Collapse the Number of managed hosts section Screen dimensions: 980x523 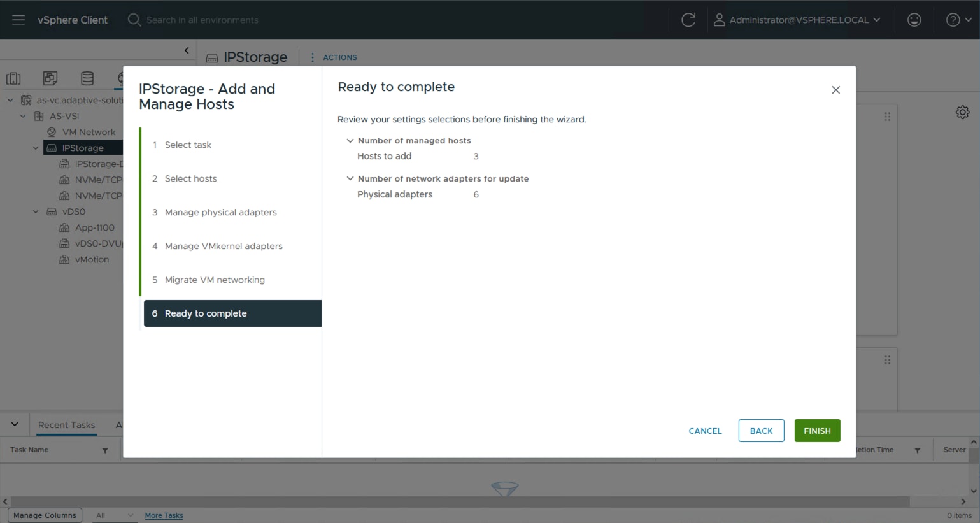click(x=350, y=140)
